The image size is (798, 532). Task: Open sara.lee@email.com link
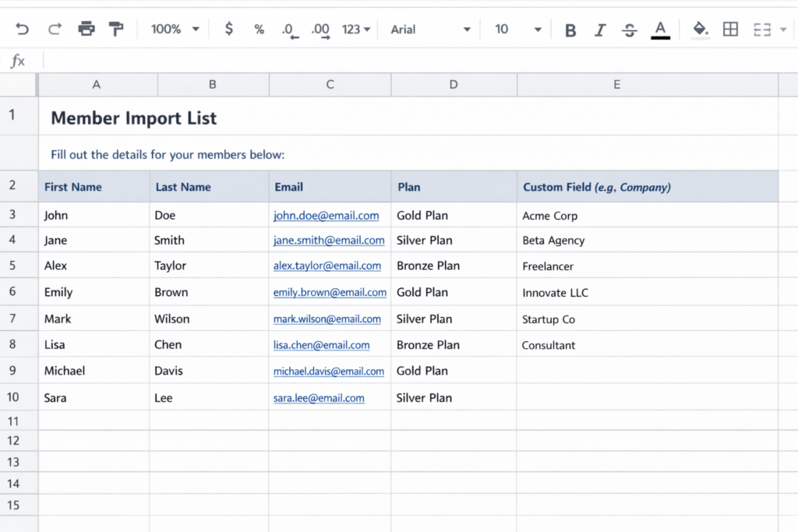[319, 398]
